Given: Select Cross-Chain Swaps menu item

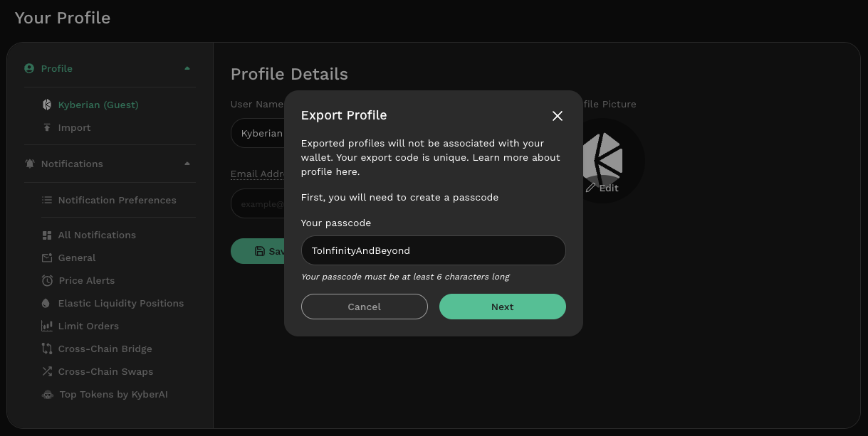Looking at the screenshot, I should click(105, 371).
